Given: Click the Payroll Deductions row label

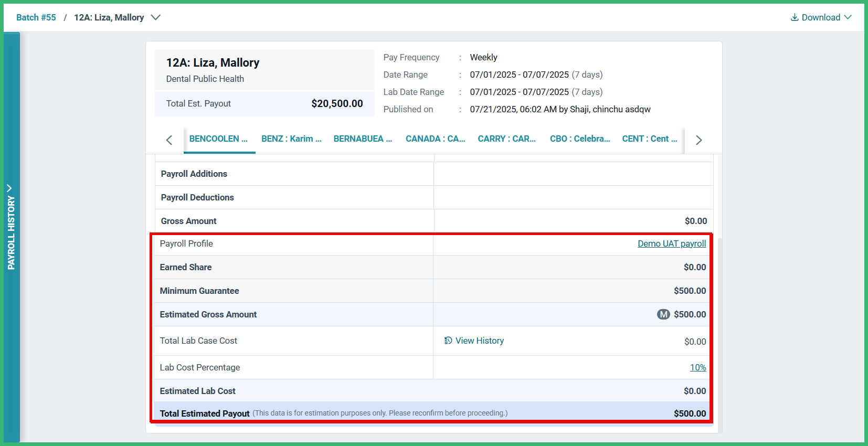Looking at the screenshot, I should (x=197, y=197).
